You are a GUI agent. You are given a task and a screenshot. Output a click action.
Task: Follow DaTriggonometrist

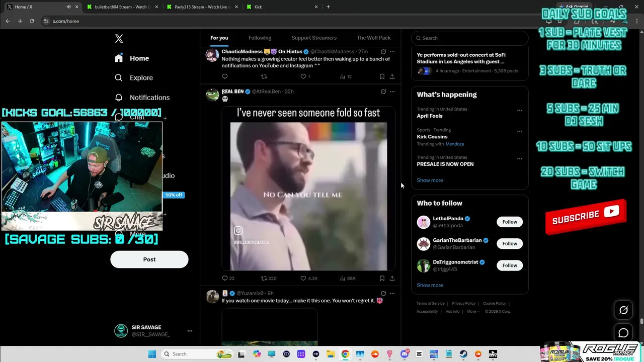pos(510,265)
